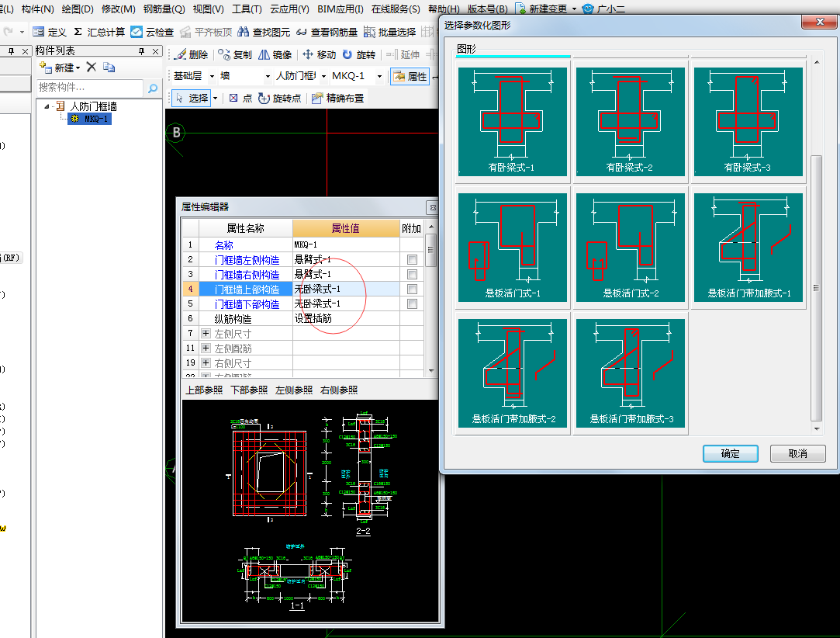Screen dimensions: 840x638
Task: Click 确定 to confirm shape selection
Action: pos(730,453)
